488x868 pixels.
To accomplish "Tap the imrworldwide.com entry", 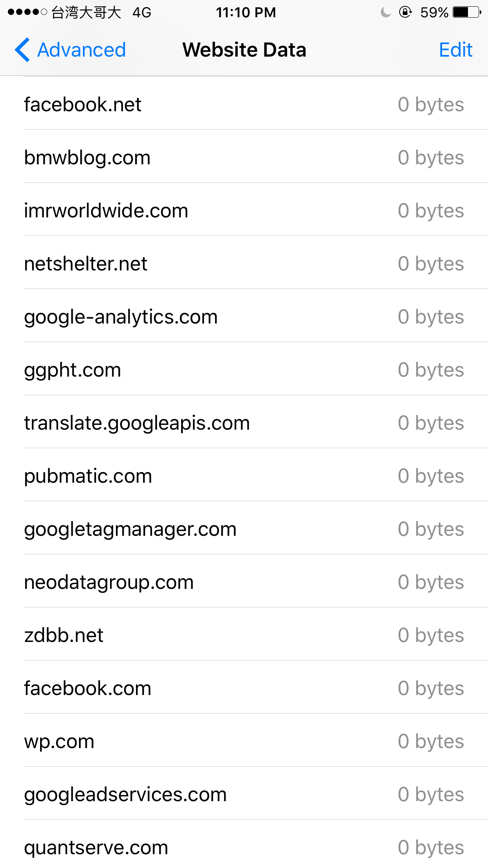I will coord(244,211).
